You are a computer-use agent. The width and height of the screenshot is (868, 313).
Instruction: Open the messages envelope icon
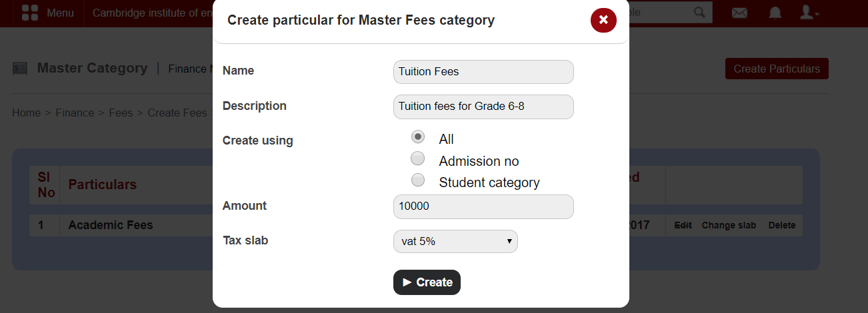coord(739,13)
